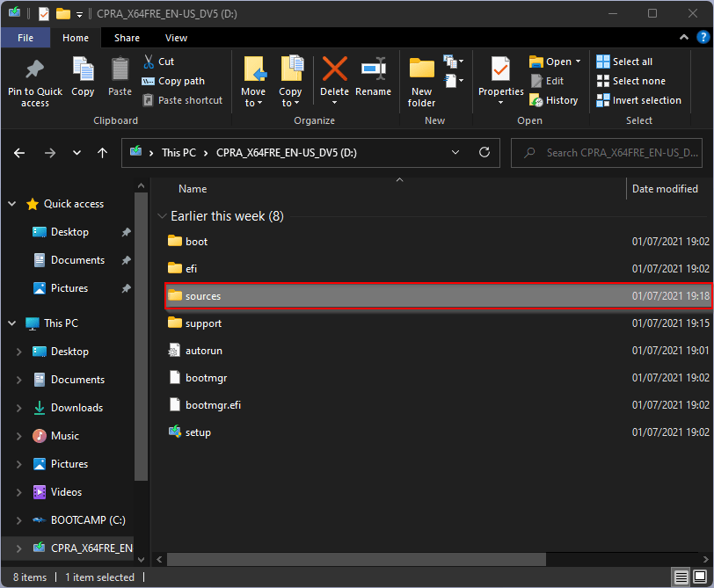
Task: Click the Rename icon
Action: [374, 69]
